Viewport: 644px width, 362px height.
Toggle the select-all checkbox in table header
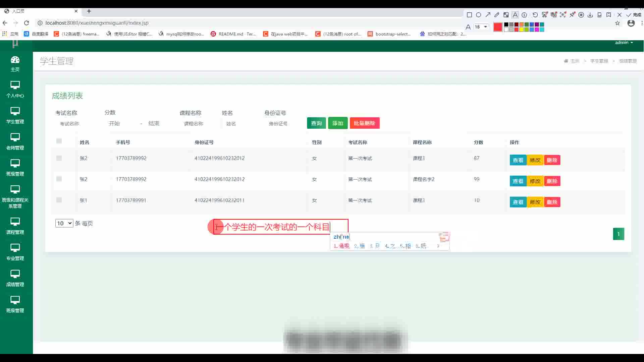click(59, 141)
